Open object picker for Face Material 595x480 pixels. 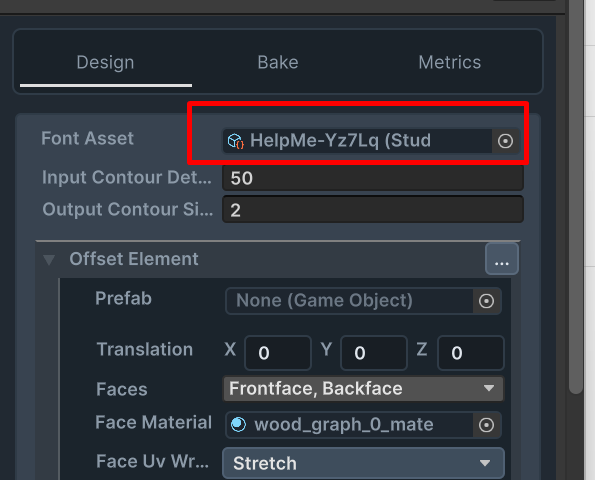pos(486,425)
